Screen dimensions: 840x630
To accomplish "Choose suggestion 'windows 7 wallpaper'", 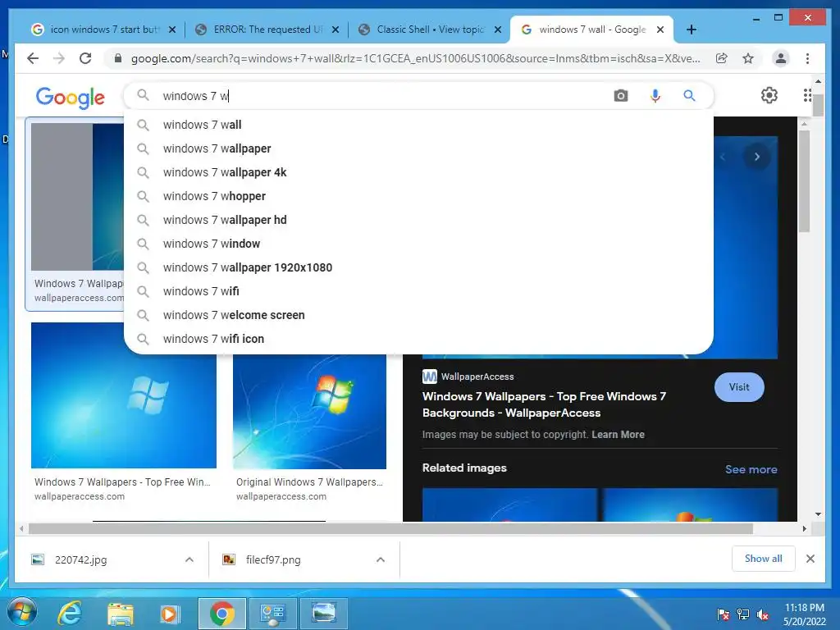I will pyautogui.click(x=418, y=148).
